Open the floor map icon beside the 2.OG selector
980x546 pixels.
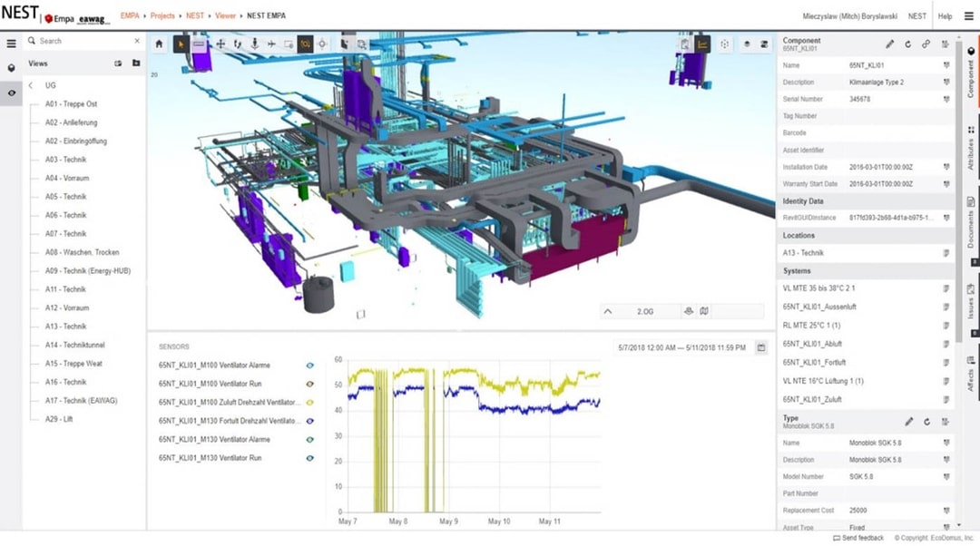pos(705,311)
